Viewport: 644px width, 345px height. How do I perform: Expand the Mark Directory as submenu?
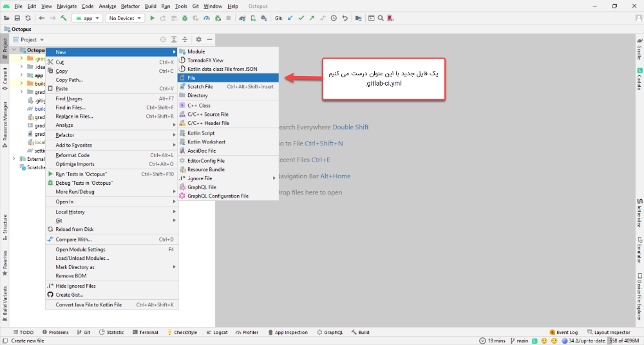[x=111, y=267]
